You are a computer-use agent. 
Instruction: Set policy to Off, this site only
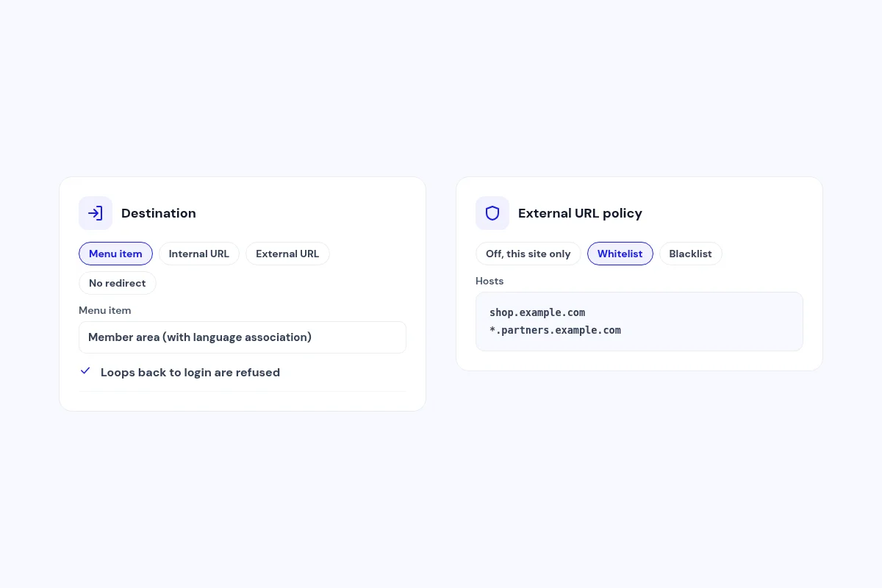pos(528,254)
